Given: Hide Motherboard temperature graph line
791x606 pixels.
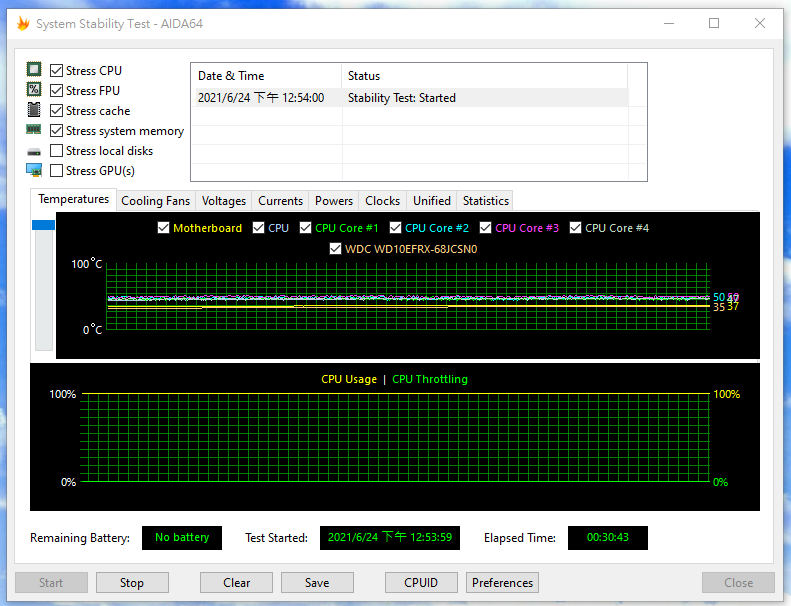Looking at the screenshot, I should point(163,228).
